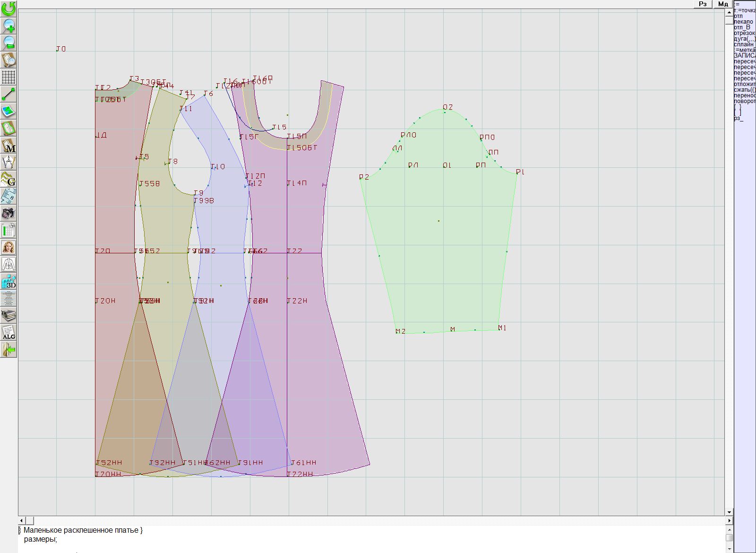The image size is (756, 553).
Task: Click the canvas vertical scrollbar up arrow
Action: tap(729, 12)
